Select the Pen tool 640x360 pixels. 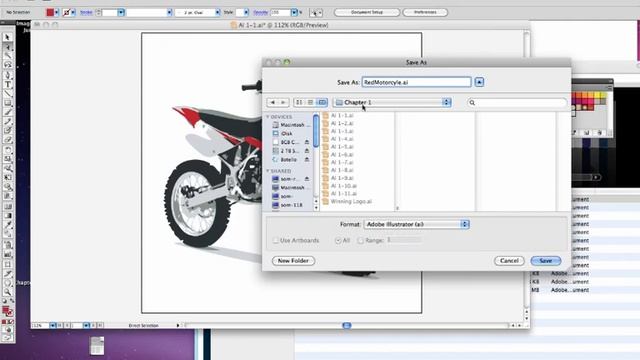tap(7, 75)
